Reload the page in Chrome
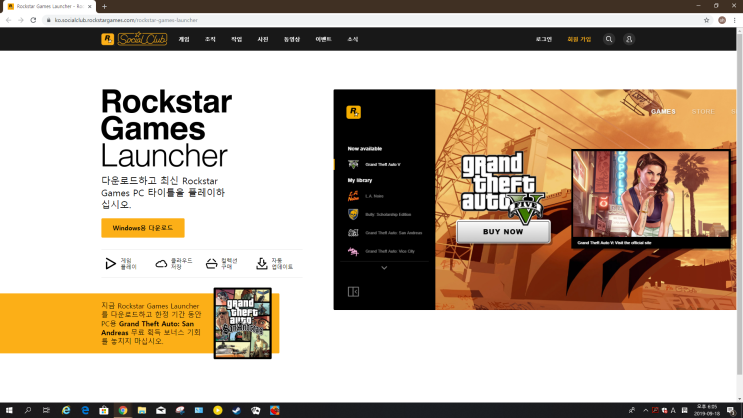The width and height of the screenshot is (743, 418). [x=33, y=20]
